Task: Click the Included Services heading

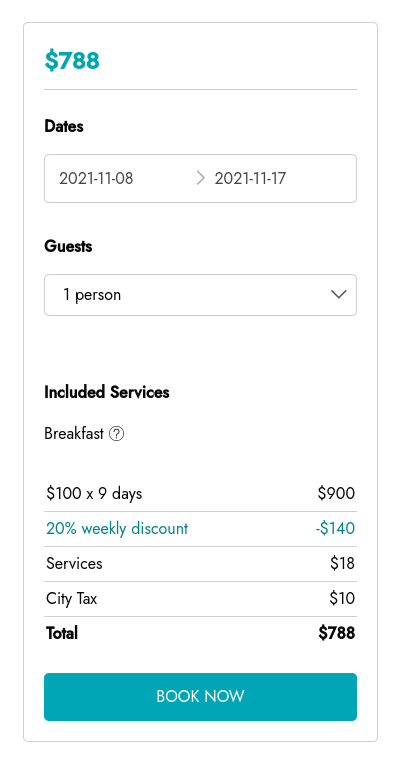Action: [x=107, y=392]
